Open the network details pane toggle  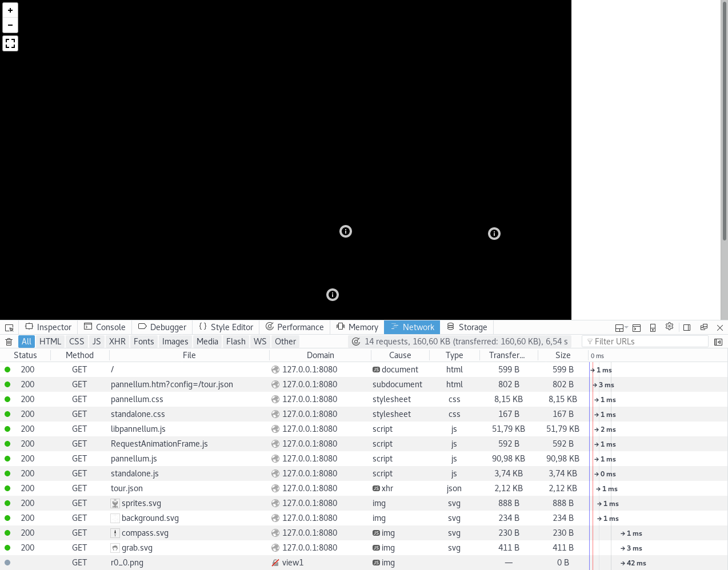[718, 341]
